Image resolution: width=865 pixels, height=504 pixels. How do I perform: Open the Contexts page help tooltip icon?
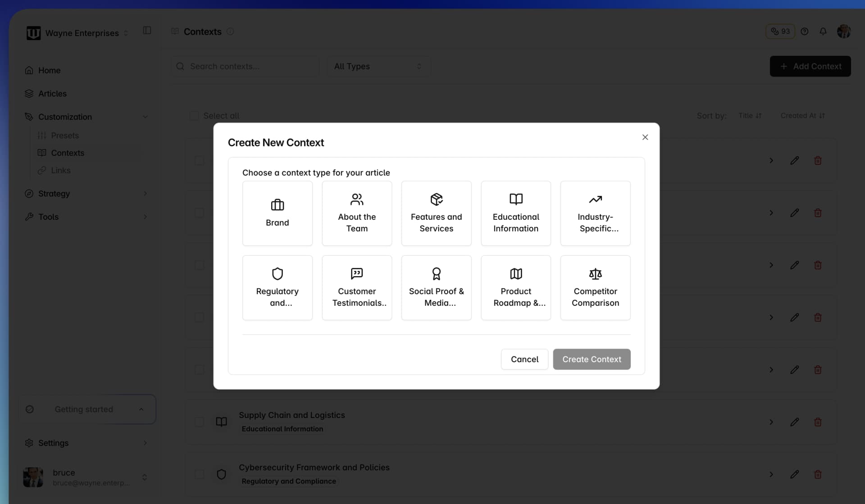coord(231,32)
